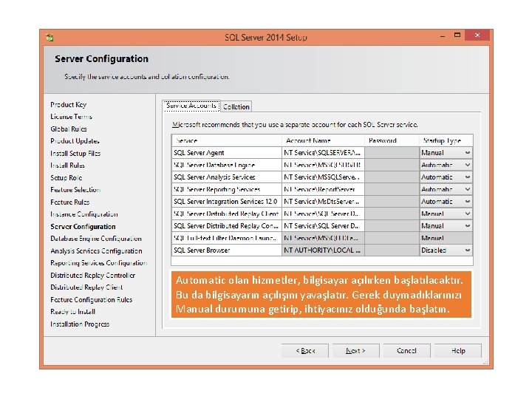This screenshot has height=399, width=532.
Task: Click Feature Configuration Rules step
Action: [x=92, y=300]
